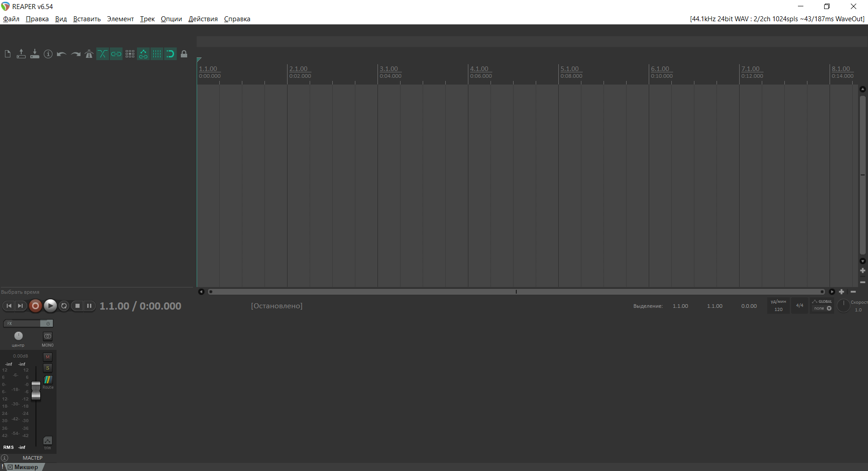Viewport: 868px width, 471px height.
Task: Open the Элемент menu
Action: click(x=120, y=19)
